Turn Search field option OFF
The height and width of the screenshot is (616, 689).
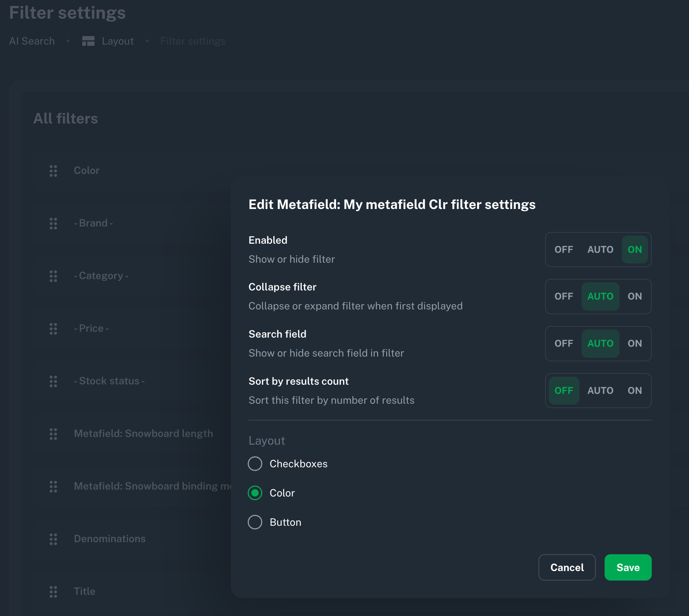click(x=564, y=343)
